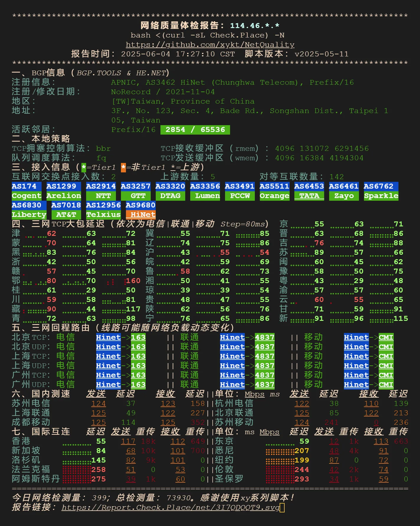This screenshot has height=526, width=420.
Task: Click 香港 latency value 55
Action: pyautogui.click(x=101, y=441)
